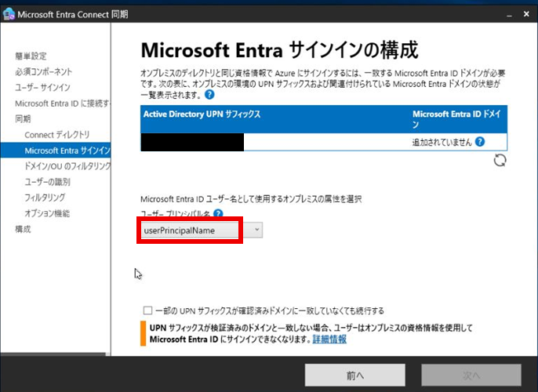Image resolution: width=538 pixels, height=392 pixels.
Task: Click help icon next to ユーザー プリンシパル名
Action: point(218,213)
